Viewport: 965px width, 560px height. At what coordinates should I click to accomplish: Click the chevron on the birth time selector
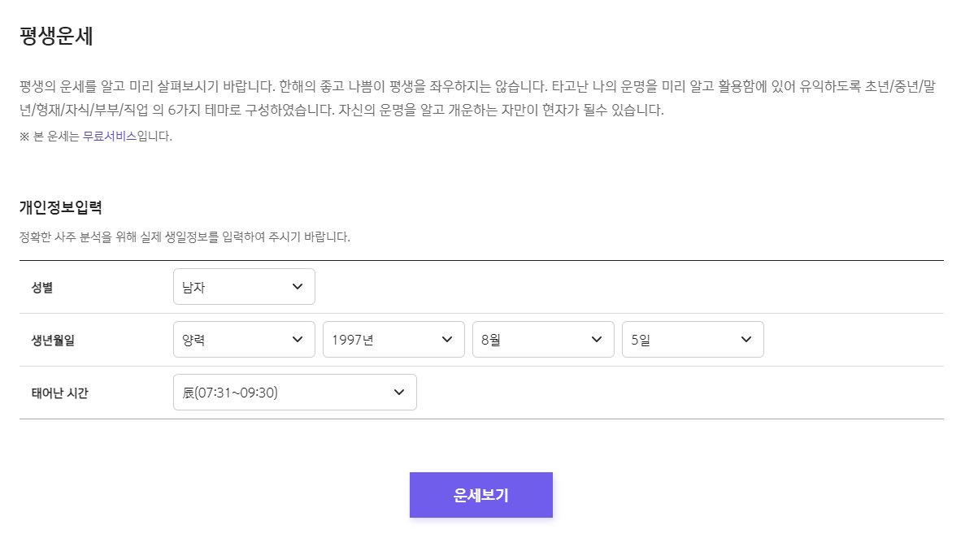[x=398, y=392]
